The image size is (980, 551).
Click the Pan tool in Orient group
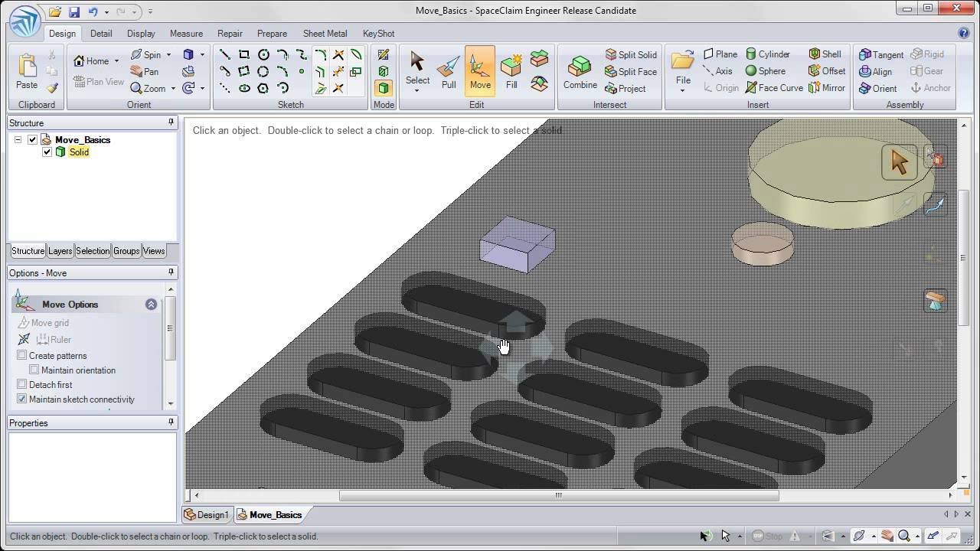[x=144, y=71]
